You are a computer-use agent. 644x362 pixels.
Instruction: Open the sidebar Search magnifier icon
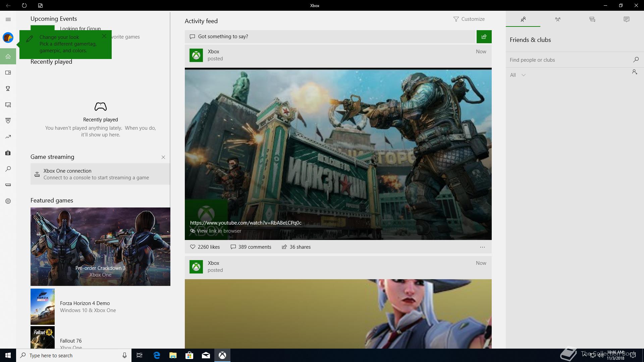click(8, 169)
